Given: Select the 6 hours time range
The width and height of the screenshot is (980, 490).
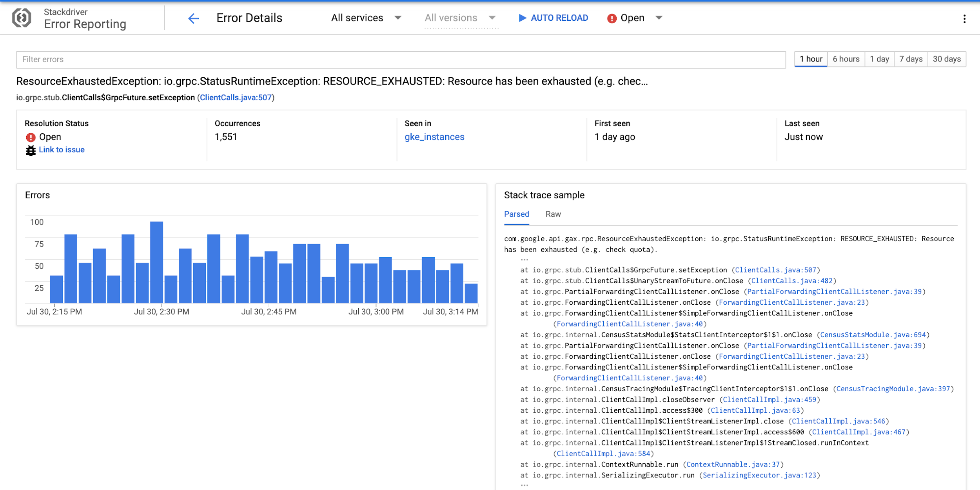Looking at the screenshot, I should pos(846,59).
